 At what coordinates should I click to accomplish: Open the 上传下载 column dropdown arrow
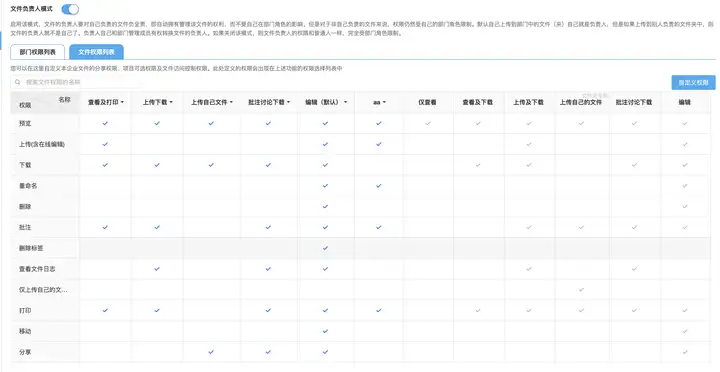click(x=171, y=102)
